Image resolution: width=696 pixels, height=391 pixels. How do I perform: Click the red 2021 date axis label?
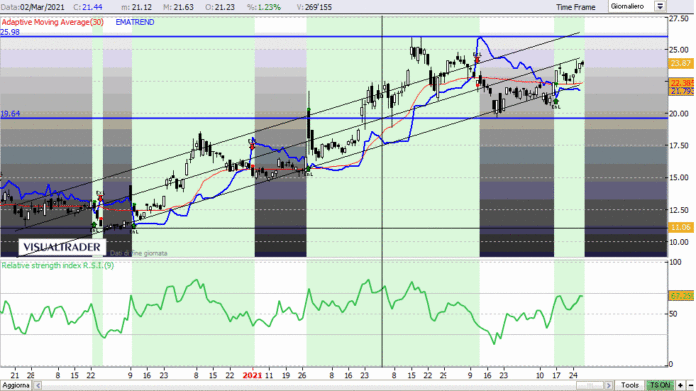point(252,375)
